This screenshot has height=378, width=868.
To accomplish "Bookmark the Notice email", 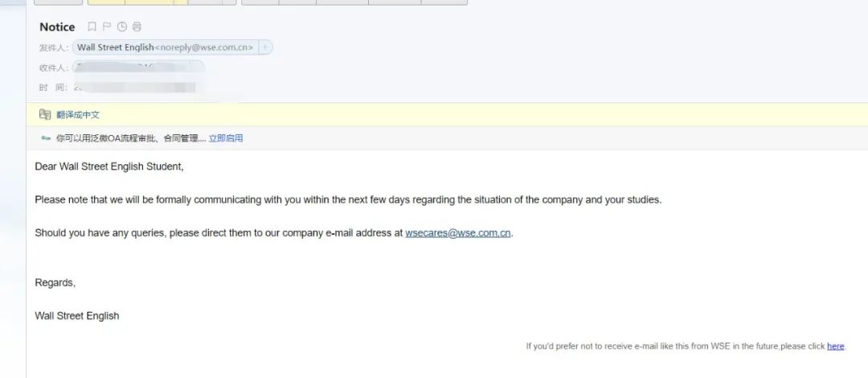I will coord(92,27).
